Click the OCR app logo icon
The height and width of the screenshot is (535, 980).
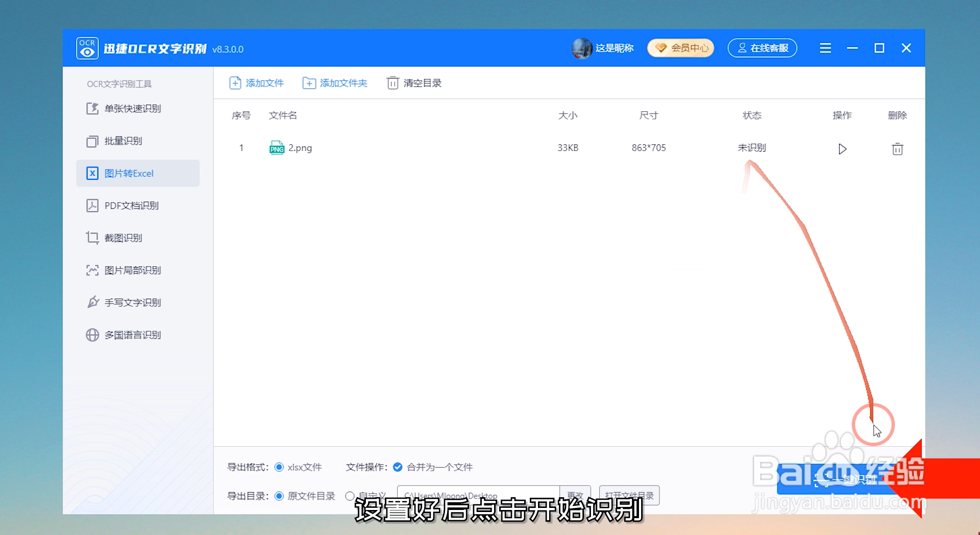coord(87,48)
